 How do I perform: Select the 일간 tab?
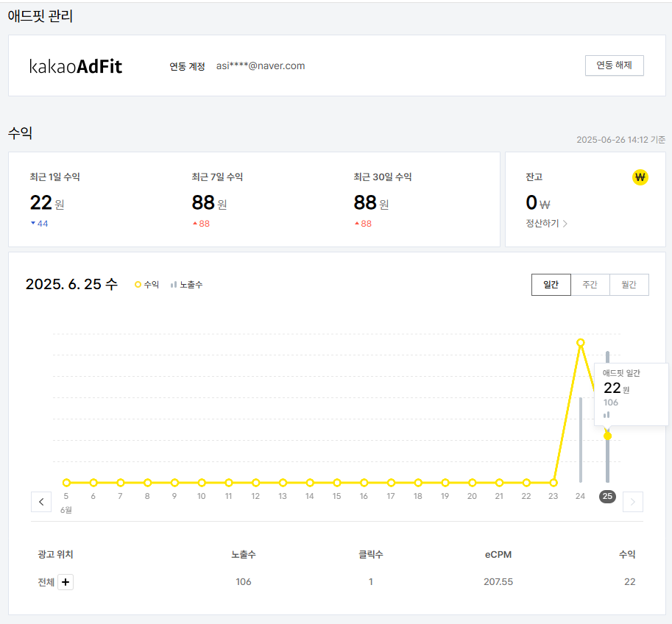551,285
